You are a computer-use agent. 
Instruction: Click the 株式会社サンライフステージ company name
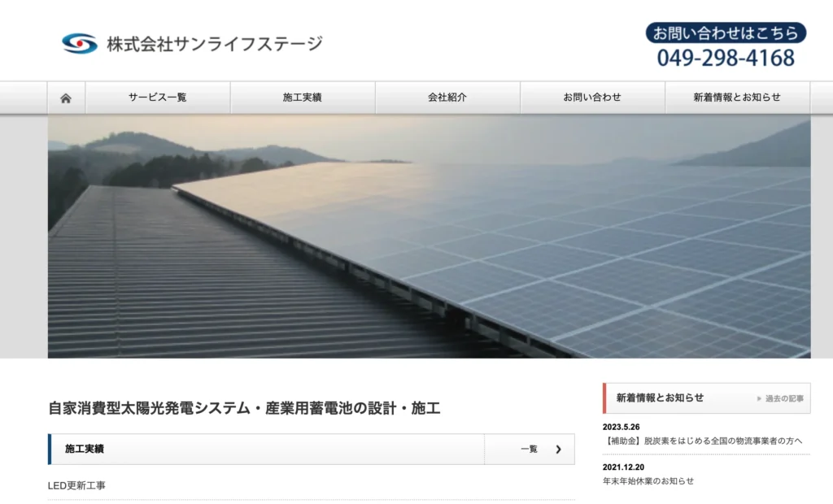click(215, 44)
